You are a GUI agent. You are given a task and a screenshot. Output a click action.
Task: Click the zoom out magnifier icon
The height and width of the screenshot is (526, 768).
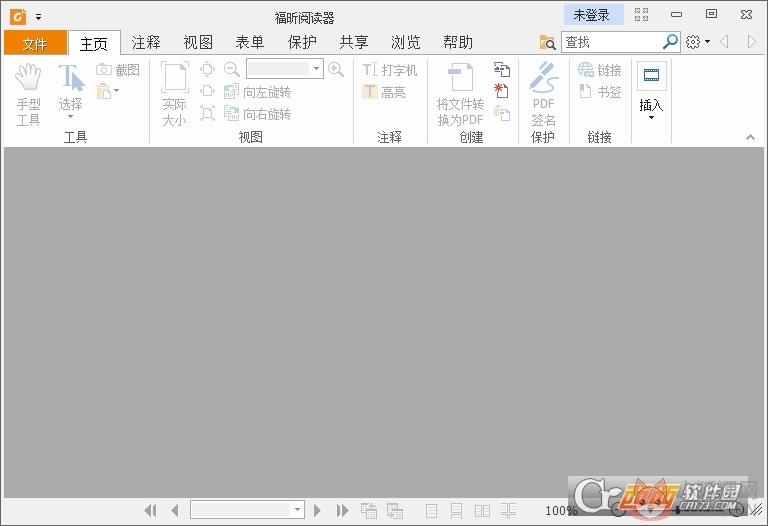point(231,69)
